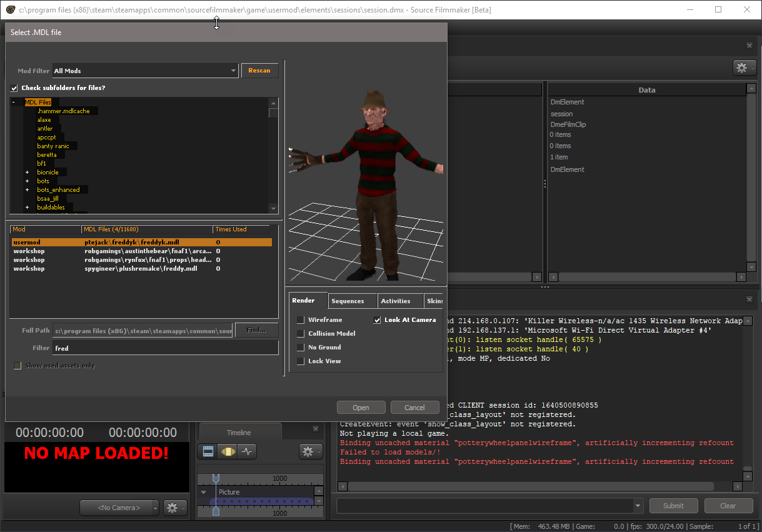This screenshot has height=532, width=762.
Task: Uncheck the Look At Camera option
Action: (x=377, y=320)
